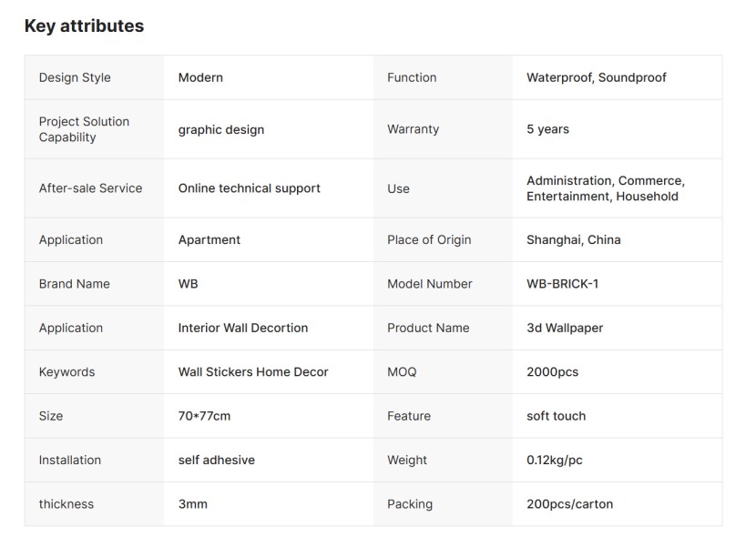Select the soft touch feature value
Viewport: 756px width, 537px height.
556,416
